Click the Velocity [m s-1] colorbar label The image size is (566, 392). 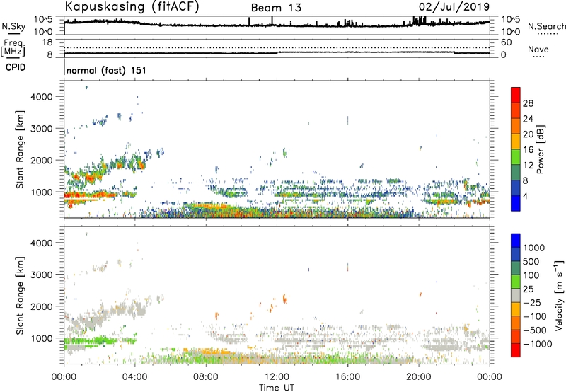pyautogui.click(x=559, y=295)
